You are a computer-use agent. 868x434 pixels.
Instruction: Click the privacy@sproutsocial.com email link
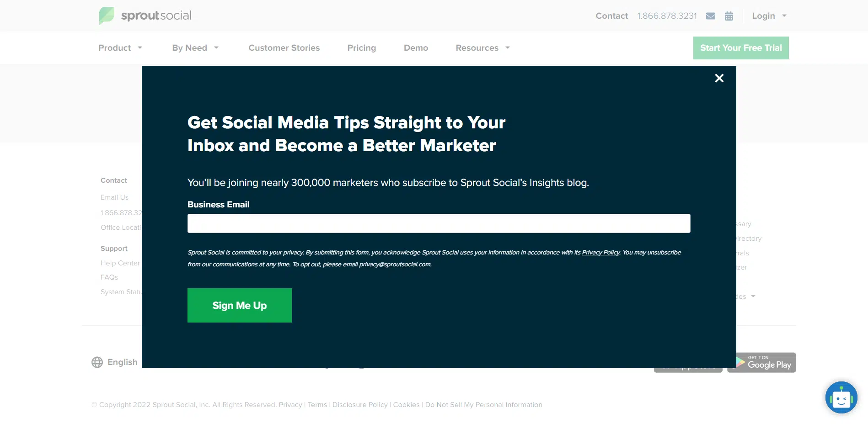pos(395,265)
